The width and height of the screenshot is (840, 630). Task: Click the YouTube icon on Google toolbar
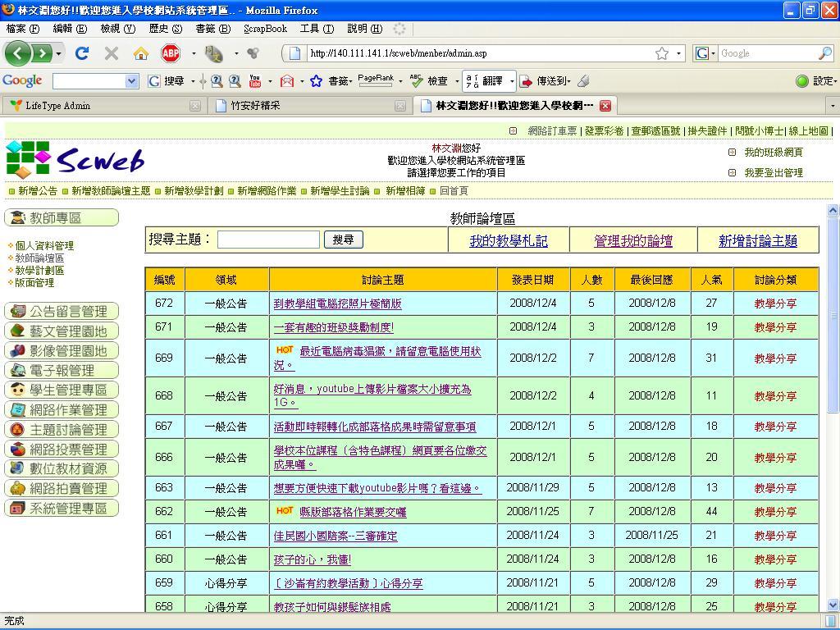click(254, 81)
